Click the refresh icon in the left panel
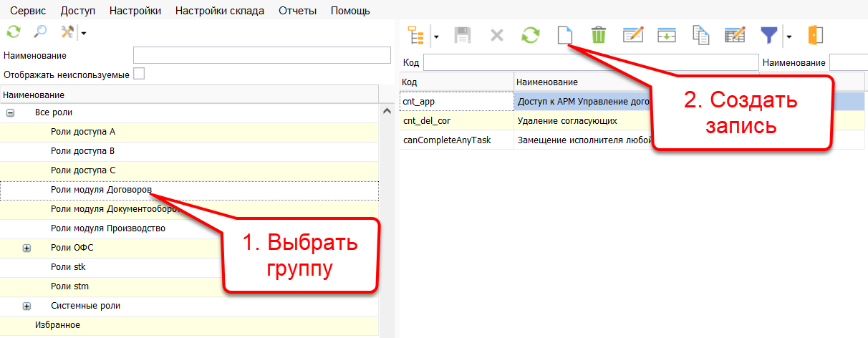This screenshot has height=338, width=868. click(13, 32)
